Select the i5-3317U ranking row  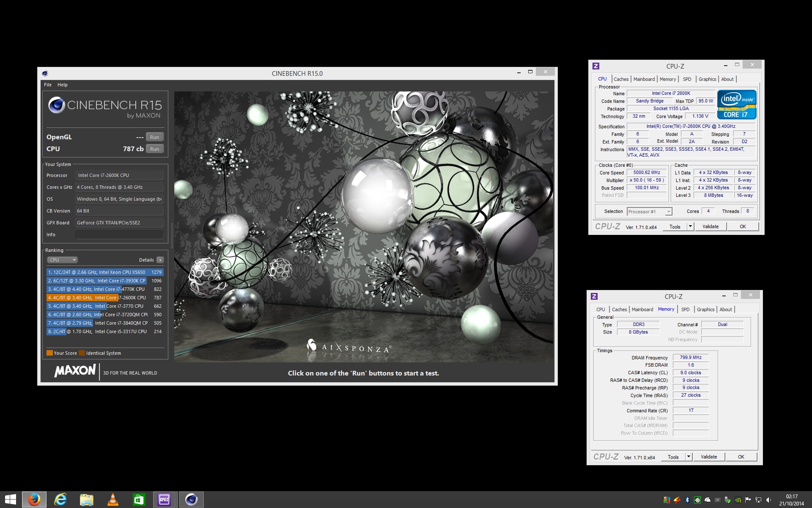(x=105, y=331)
